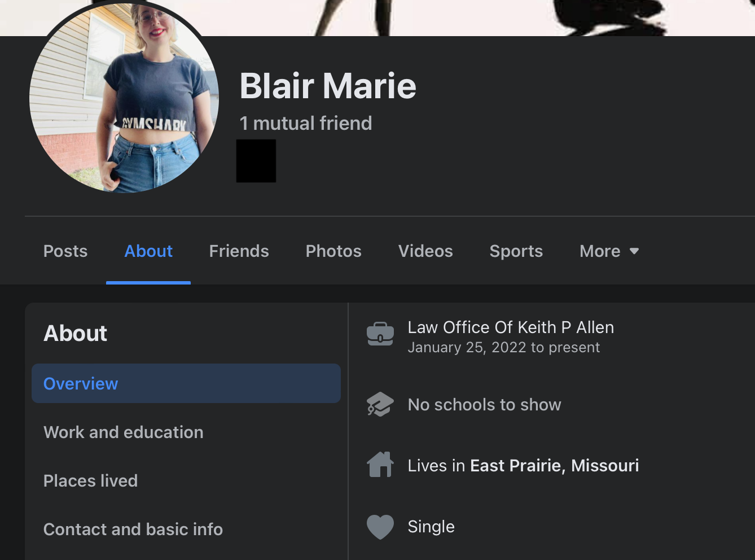Screen dimensions: 755x560
Task: Go to the Photos tab
Action: tap(333, 251)
